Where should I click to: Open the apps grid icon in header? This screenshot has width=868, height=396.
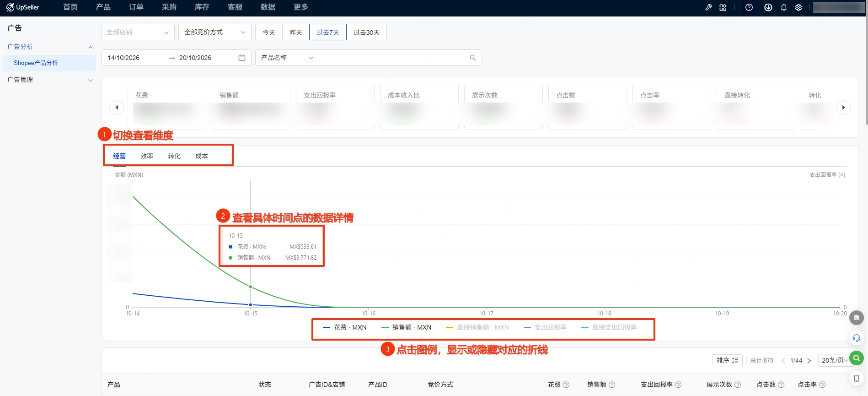pos(723,7)
